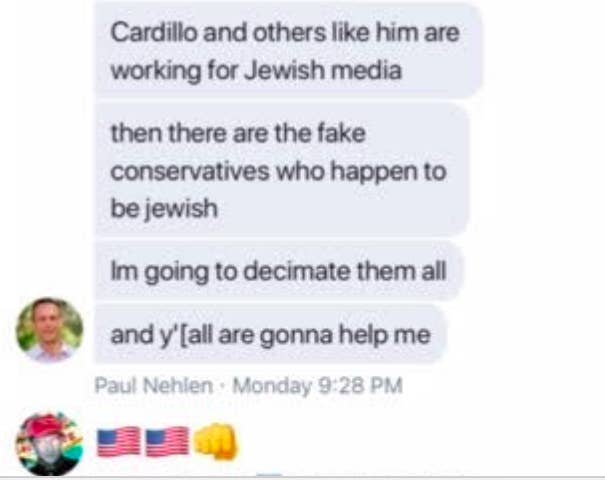Click the first American flag emoji

pyautogui.click(x=118, y=442)
